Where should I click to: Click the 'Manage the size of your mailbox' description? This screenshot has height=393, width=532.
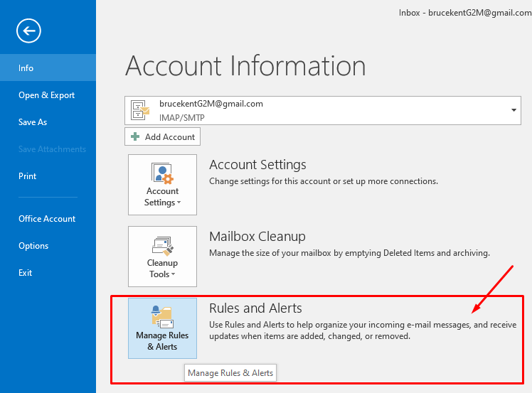click(349, 253)
